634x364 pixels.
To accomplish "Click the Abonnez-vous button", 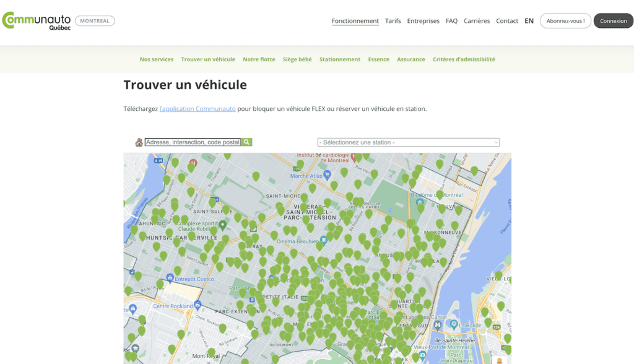I will [565, 20].
